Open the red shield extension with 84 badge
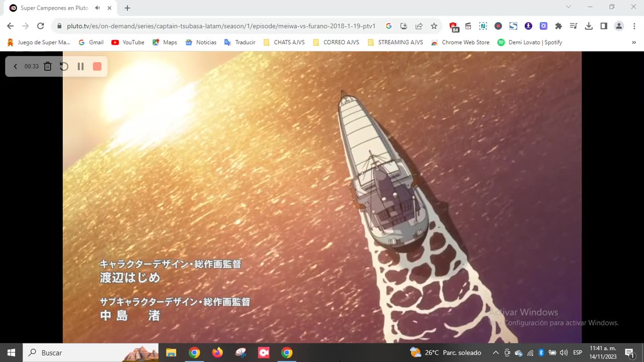Viewport: 644px width, 362px height. pyautogui.click(x=453, y=27)
